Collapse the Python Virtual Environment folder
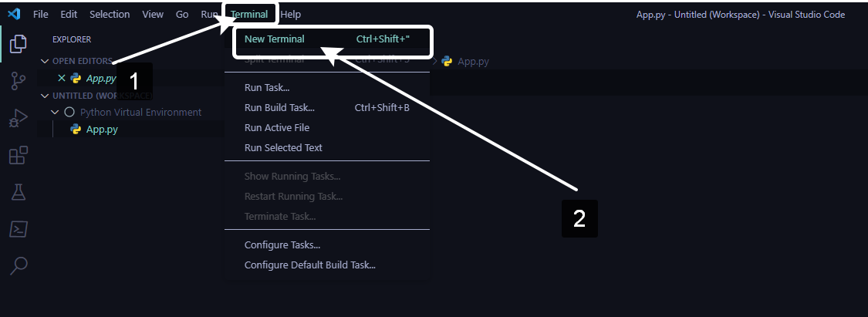This screenshot has width=868, height=317. click(55, 112)
